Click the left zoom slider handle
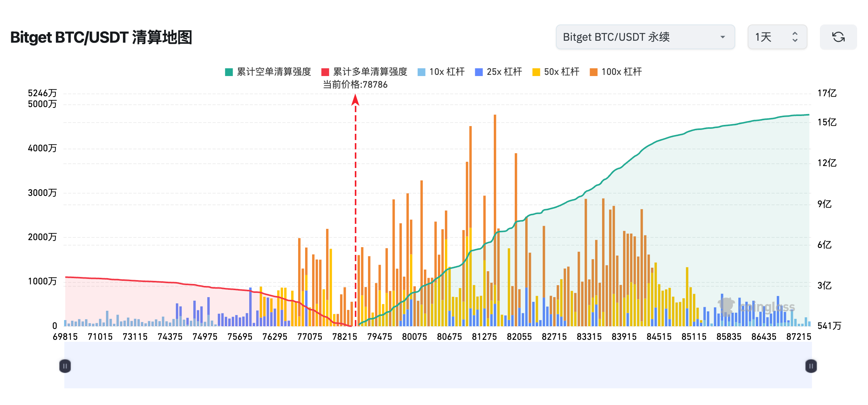 [x=65, y=366]
